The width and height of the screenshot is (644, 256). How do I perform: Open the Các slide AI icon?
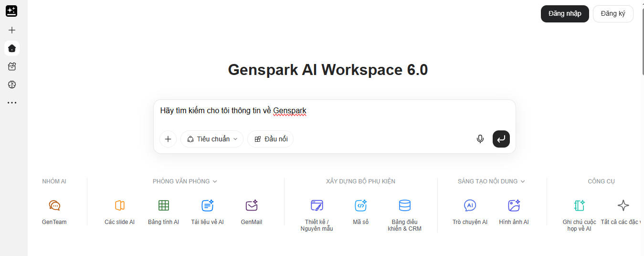pos(120,206)
